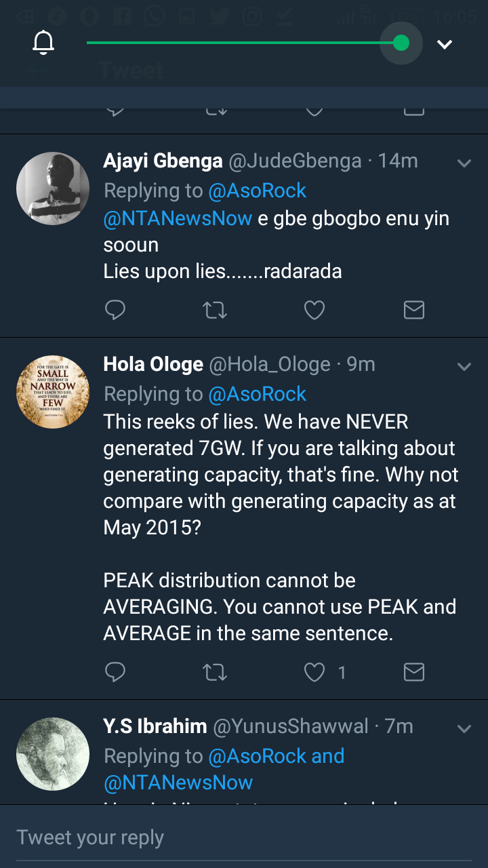The width and height of the screenshot is (488, 868).
Task: Share Hola Ologe's tweet via message
Action: pos(413,672)
